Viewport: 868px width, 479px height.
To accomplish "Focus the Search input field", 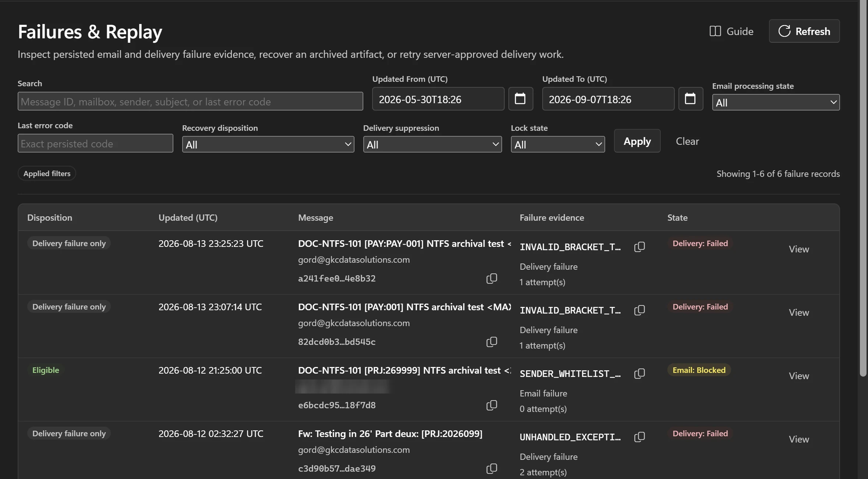I will [190, 101].
